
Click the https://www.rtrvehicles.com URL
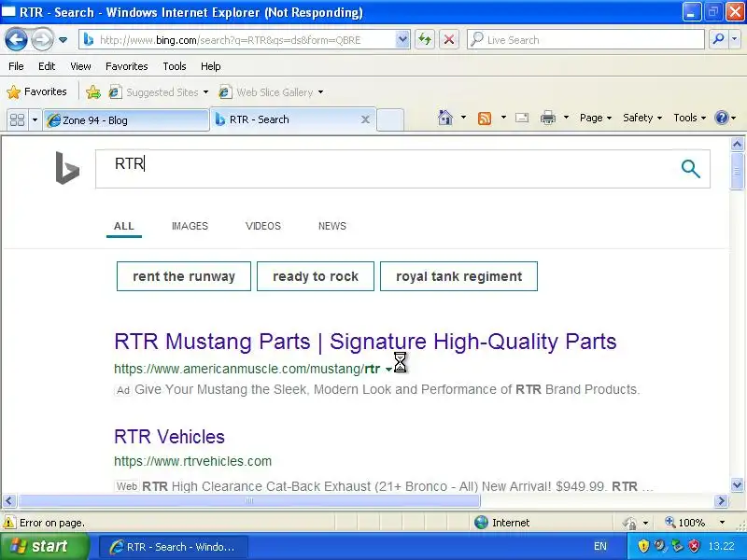pyautogui.click(x=192, y=461)
